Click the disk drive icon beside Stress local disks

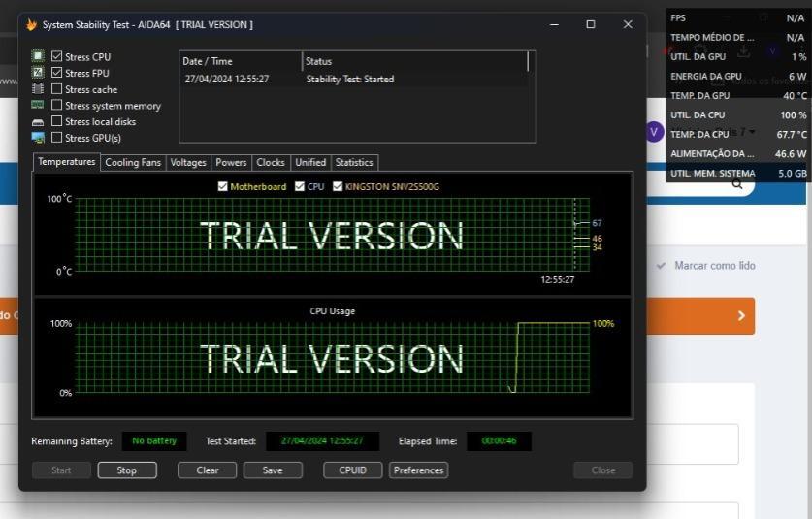point(38,122)
